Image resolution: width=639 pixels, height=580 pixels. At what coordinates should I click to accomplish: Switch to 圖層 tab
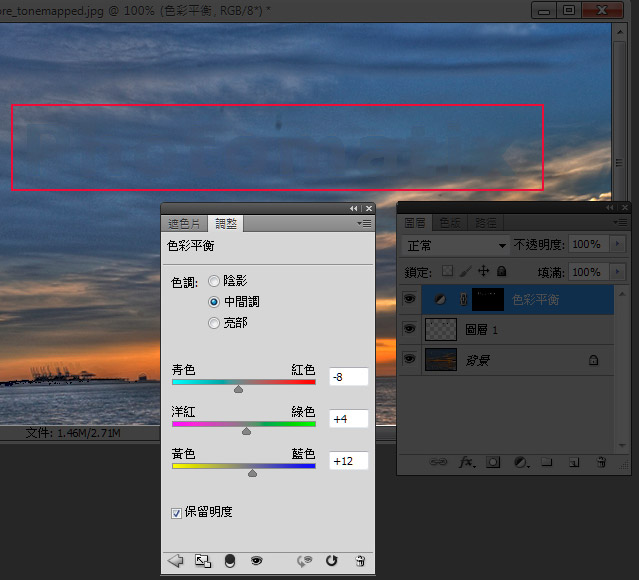415,223
